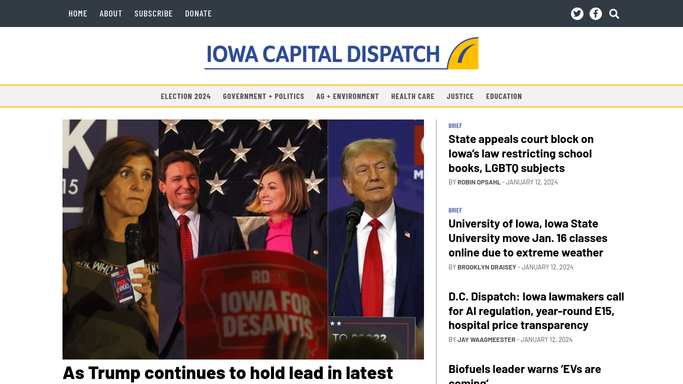Go to the Health Care section
The image size is (683, 384).
(413, 96)
